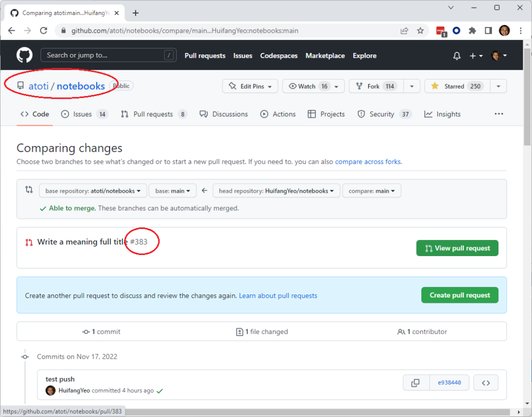Image resolution: width=532 pixels, height=417 pixels.
Task: Click the browser address bar URL
Action: tap(184, 31)
